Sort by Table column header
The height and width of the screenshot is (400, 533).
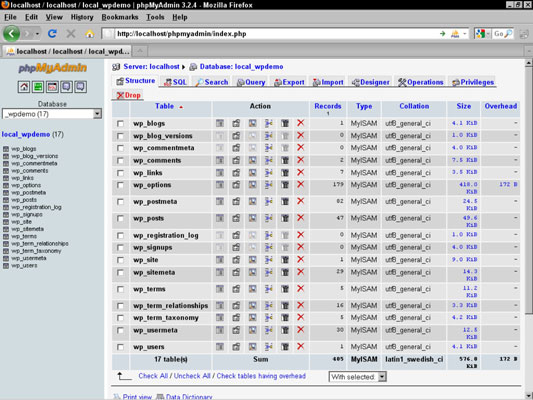tap(165, 106)
